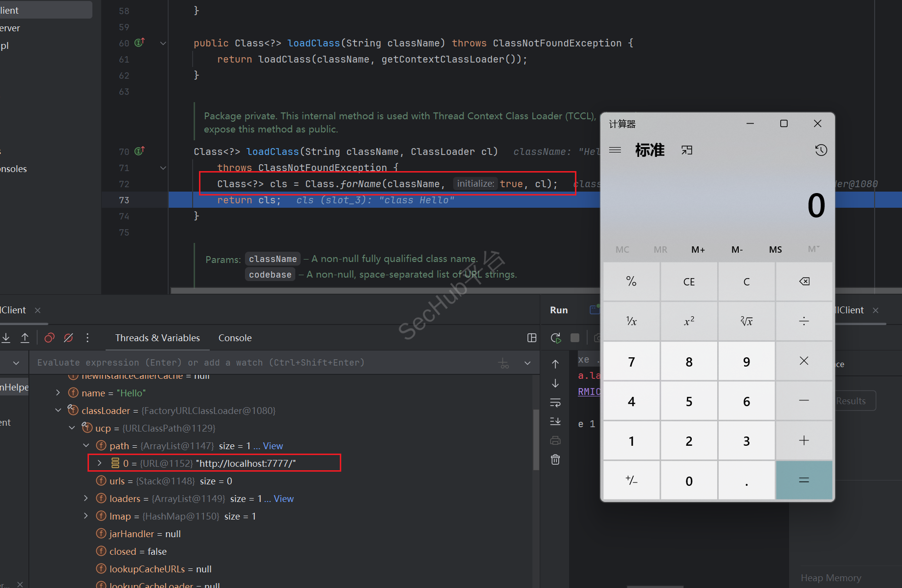Toggle calculator keep-on-top mode
Image resolution: width=902 pixels, height=588 pixels.
click(687, 150)
